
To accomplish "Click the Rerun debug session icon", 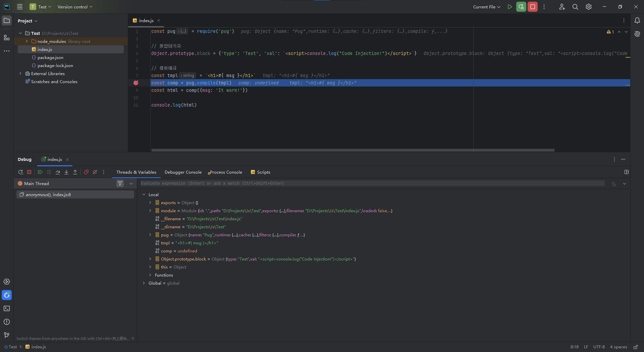I will coord(20,172).
